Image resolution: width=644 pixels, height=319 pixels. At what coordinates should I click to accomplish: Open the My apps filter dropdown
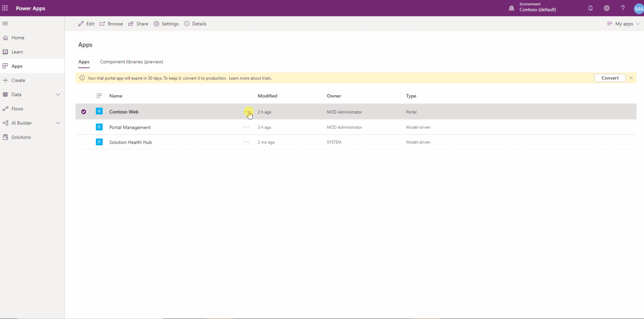(623, 23)
